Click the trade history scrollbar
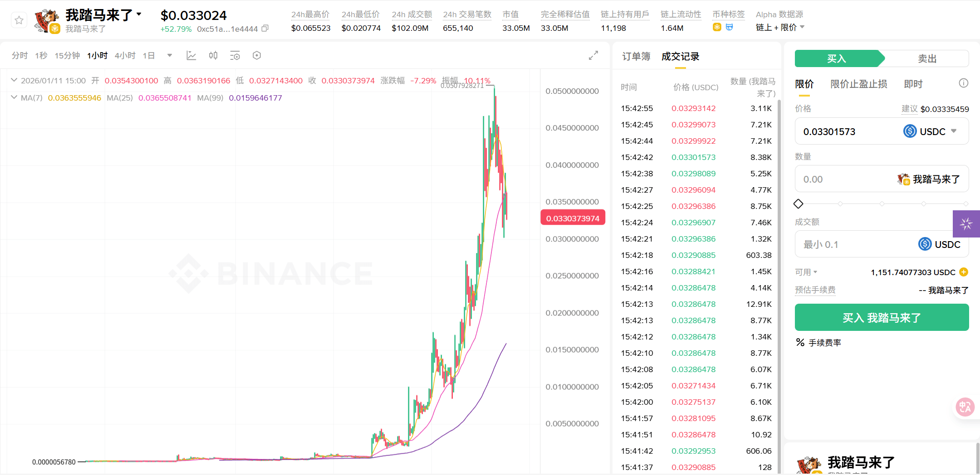 click(x=779, y=286)
